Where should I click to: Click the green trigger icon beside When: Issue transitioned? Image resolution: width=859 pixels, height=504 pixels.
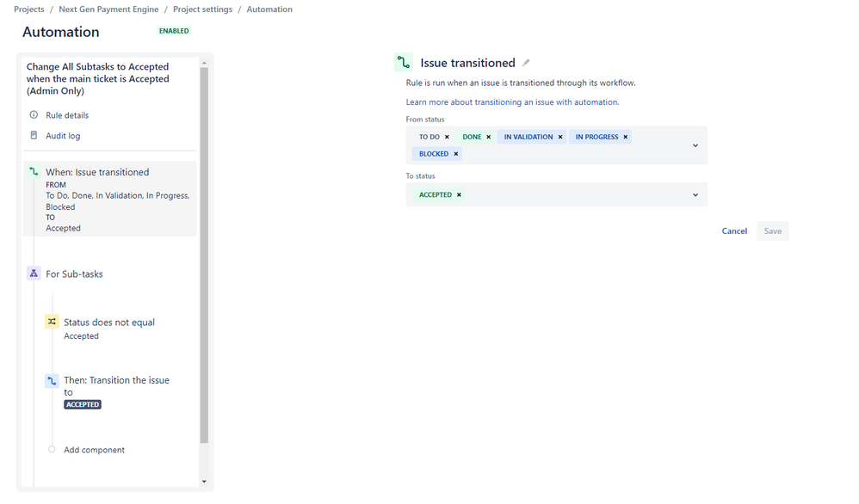(x=34, y=172)
